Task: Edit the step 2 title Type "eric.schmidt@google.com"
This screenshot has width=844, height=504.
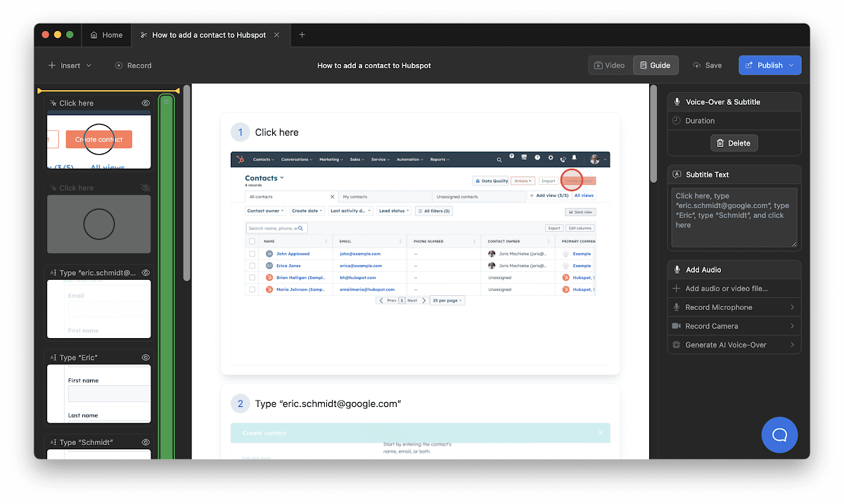Action: [328, 403]
